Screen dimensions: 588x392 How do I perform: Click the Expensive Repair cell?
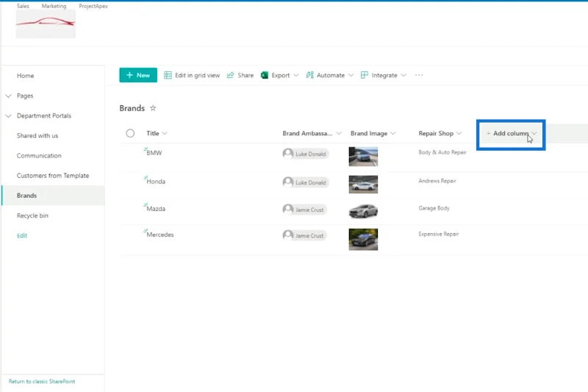[x=439, y=234]
